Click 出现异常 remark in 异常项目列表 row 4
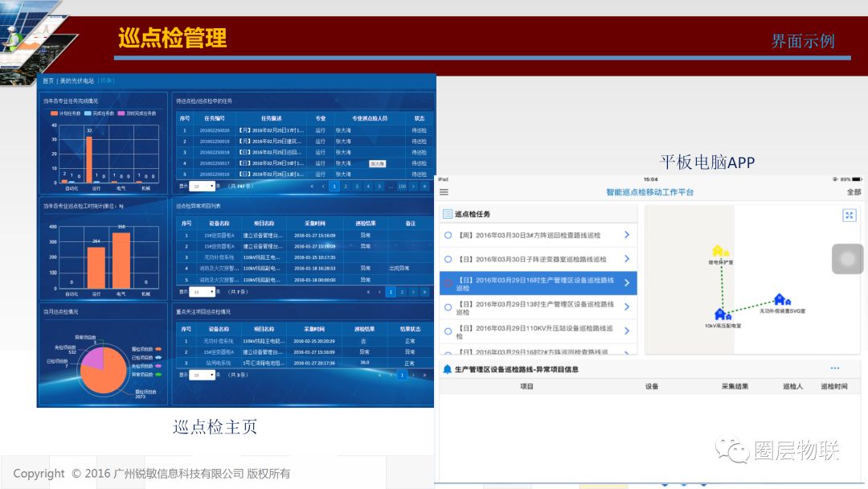868x489 pixels. (399, 268)
